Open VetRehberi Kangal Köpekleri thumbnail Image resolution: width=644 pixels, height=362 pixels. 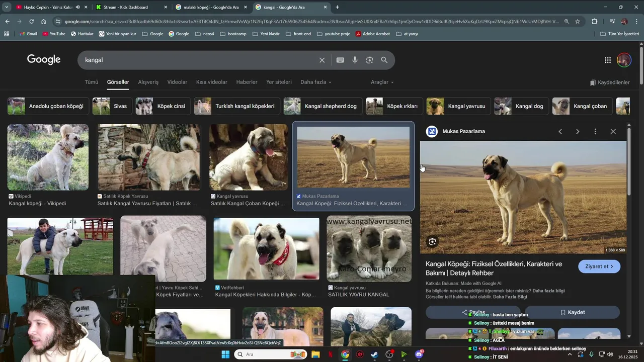pos(266,249)
